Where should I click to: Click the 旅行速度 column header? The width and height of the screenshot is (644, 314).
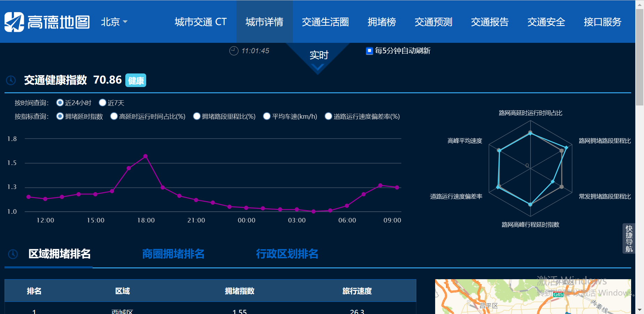click(x=357, y=291)
